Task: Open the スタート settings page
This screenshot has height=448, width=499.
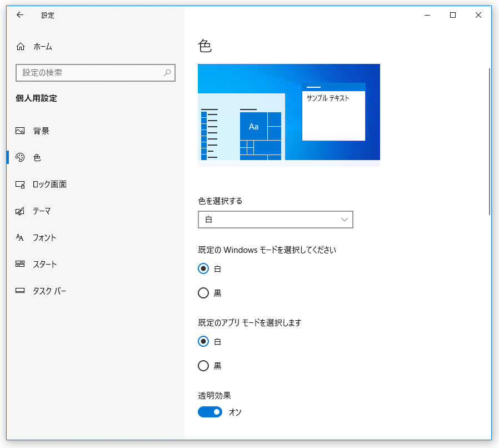Action: (96, 264)
